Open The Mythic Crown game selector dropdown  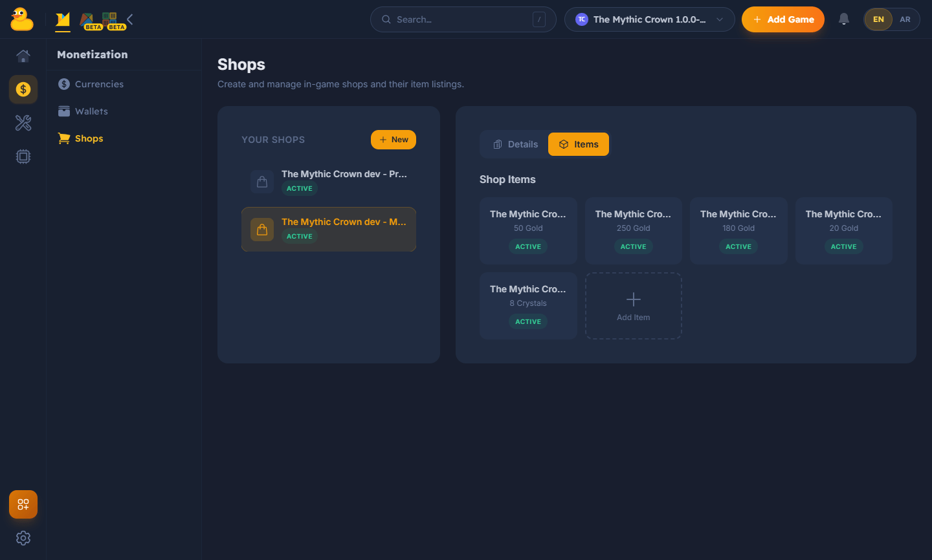(x=649, y=19)
